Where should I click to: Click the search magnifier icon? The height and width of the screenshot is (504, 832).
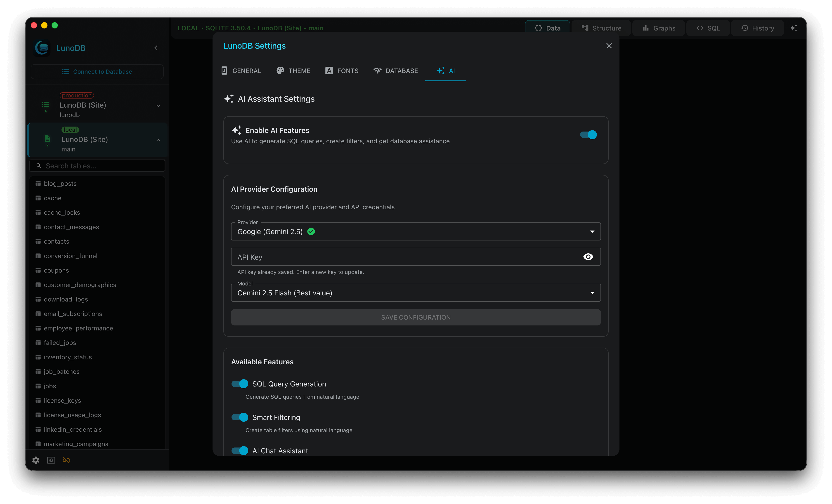tap(39, 166)
